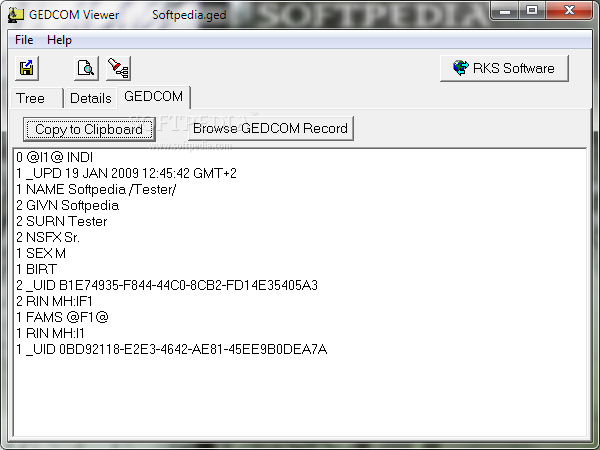Open the File menu
Image resolution: width=600 pixels, height=450 pixels.
(24, 40)
